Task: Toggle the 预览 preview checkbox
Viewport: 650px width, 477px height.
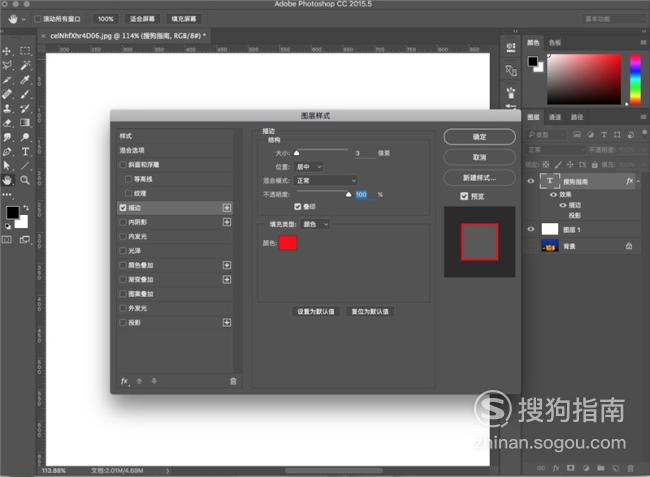Action: coord(464,196)
